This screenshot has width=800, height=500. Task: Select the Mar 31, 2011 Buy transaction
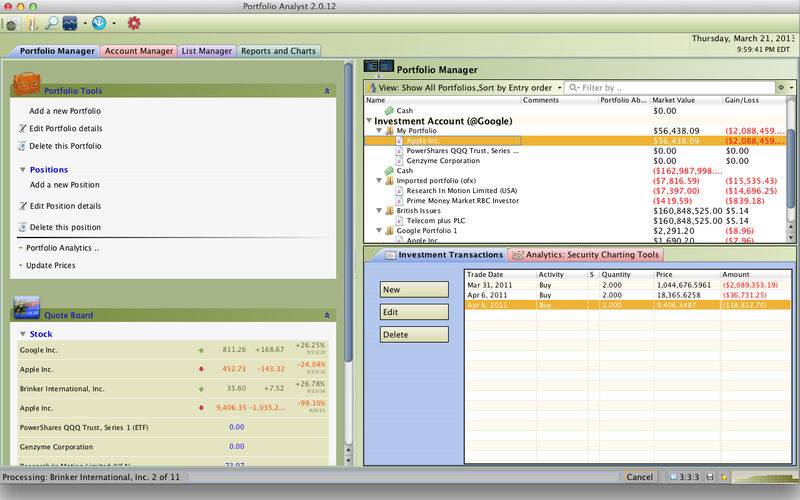coord(628,285)
